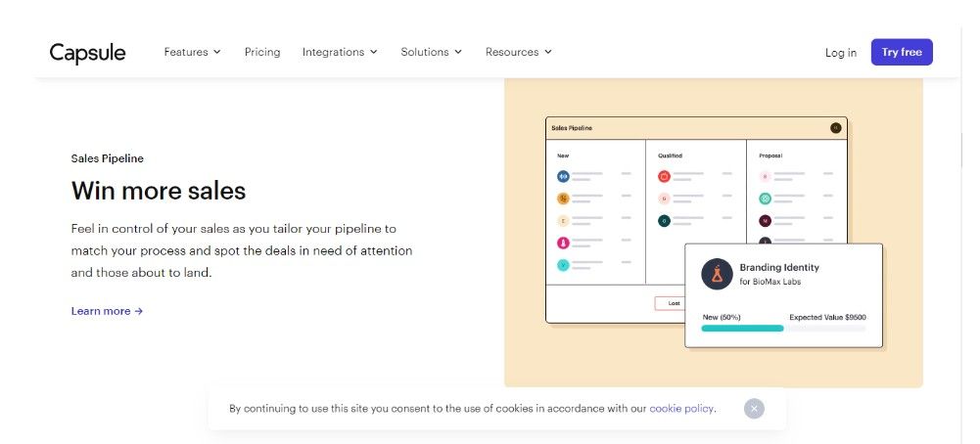Open the Resources dropdown menu
Screen dimensions: 980x444
coord(518,52)
